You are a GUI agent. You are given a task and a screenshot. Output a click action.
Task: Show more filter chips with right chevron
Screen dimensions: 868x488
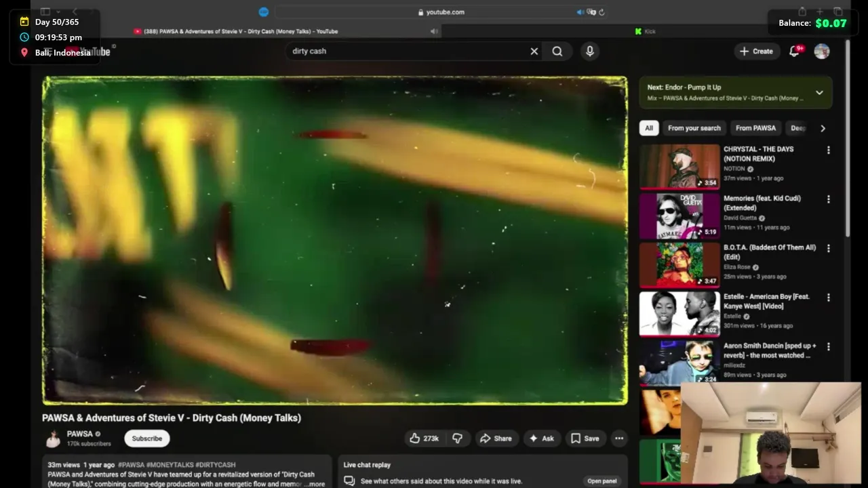coord(823,128)
